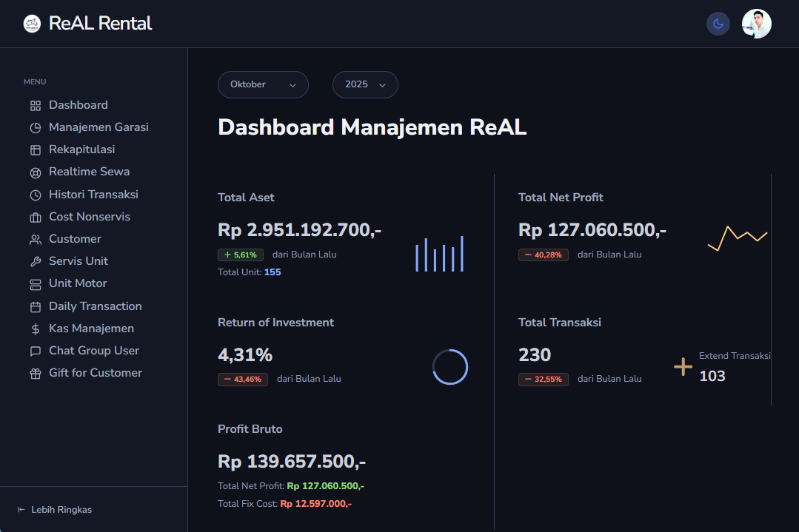Click the Dashboard grid icon in sidebar
This screenshot has width=799, height=532.
(x=36, y=106)
